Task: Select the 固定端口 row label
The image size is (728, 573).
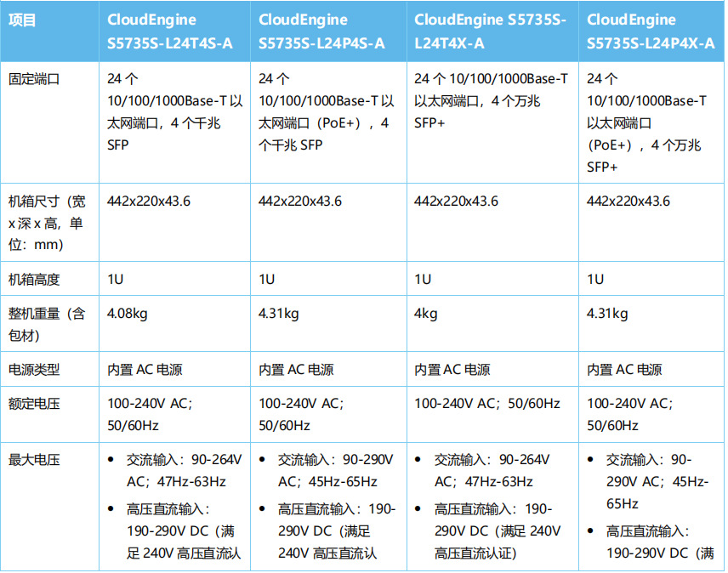Action: pyautogui.click(x=34, y=79)
